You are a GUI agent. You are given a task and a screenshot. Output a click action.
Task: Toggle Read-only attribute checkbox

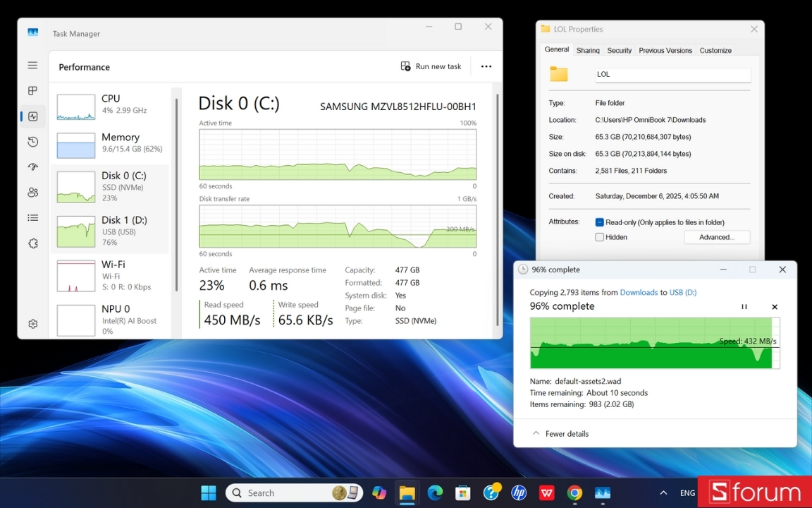tap(600, 222)
